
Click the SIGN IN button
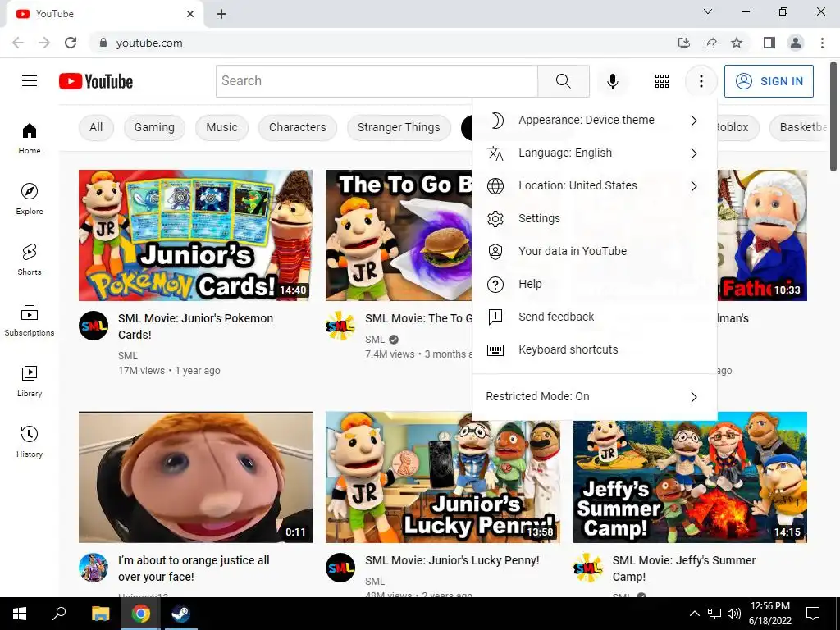tap(769, 81)
